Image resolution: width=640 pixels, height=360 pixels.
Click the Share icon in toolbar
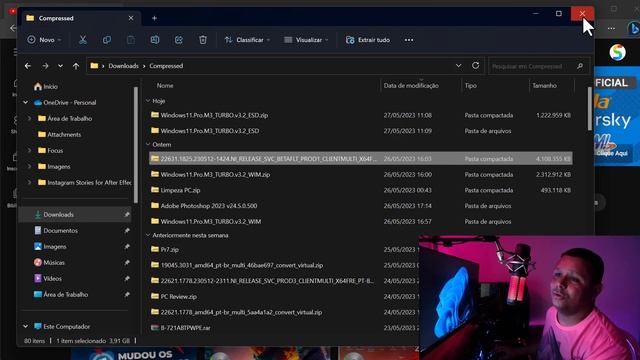click(179, 40)
